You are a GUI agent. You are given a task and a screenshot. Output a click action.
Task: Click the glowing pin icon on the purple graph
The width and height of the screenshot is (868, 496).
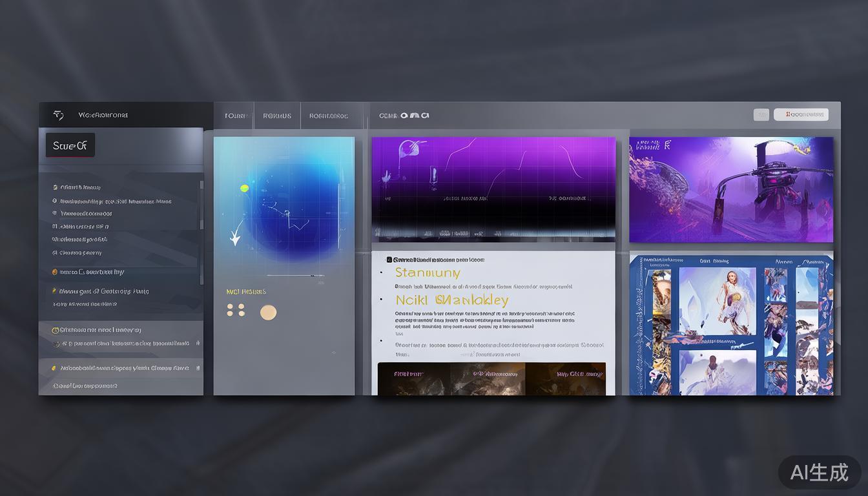405,150
